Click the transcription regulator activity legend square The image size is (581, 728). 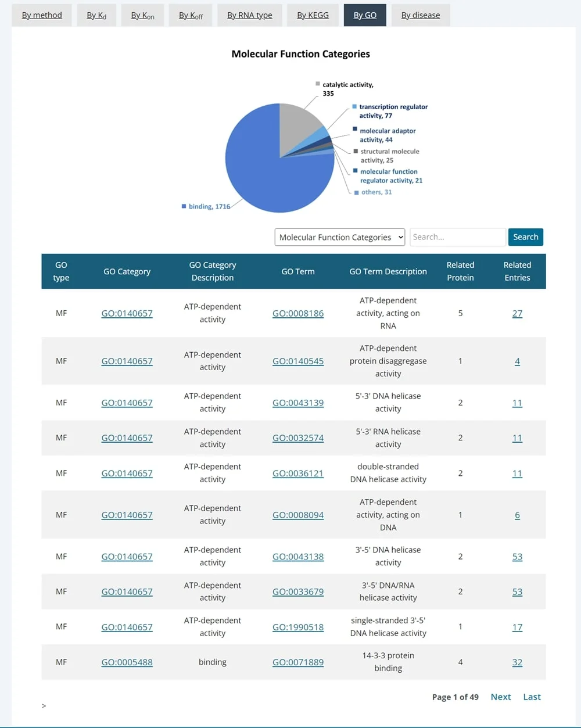point(354,107)
